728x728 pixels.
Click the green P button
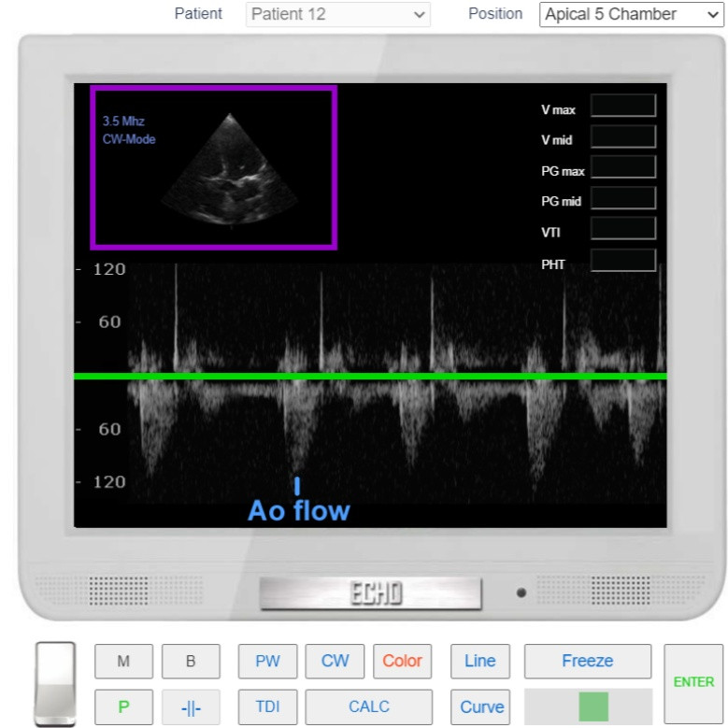(x=123, y=707)
